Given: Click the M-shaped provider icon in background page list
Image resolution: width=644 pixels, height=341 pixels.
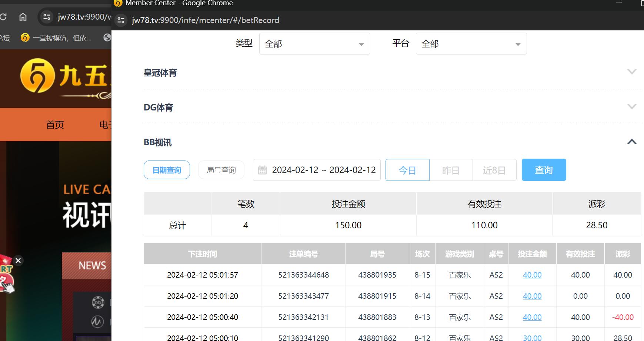Looking at the screenshot, I should click(x=97, y=321).
